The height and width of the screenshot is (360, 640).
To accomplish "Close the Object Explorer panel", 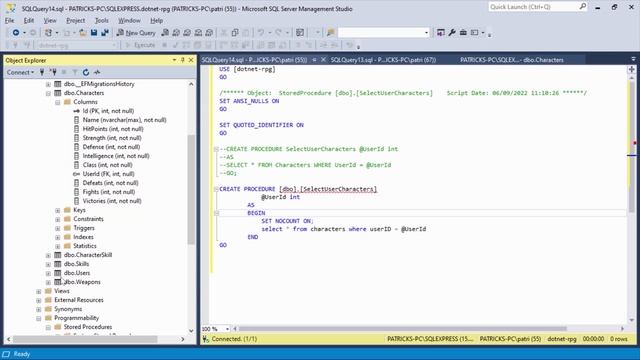I will coord(191,60).
